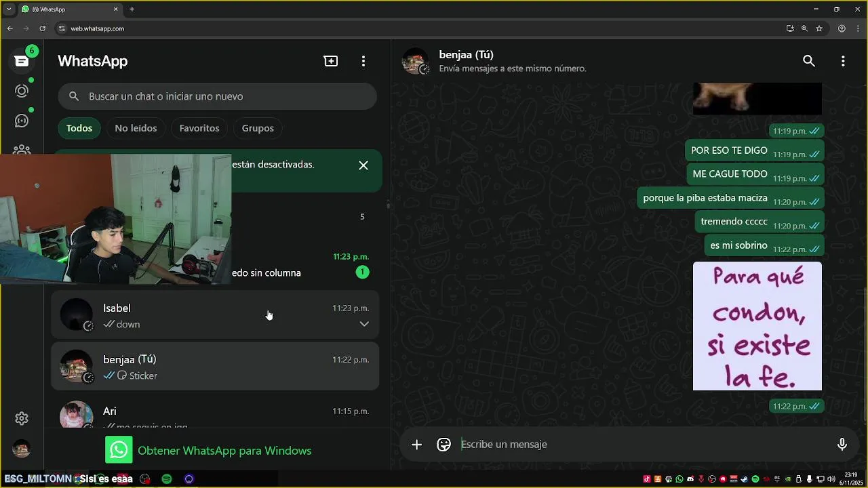
Task: Start a new chat with the plus icon
Action: click(331, 61)
